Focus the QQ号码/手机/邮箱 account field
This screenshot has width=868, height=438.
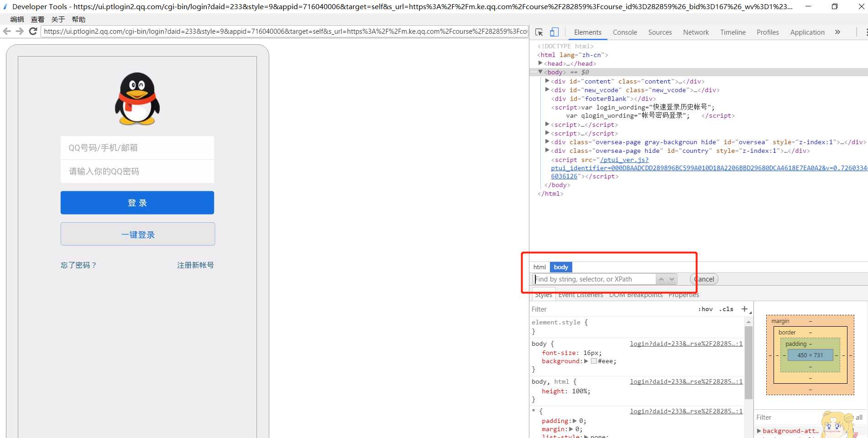coord(137,148)
